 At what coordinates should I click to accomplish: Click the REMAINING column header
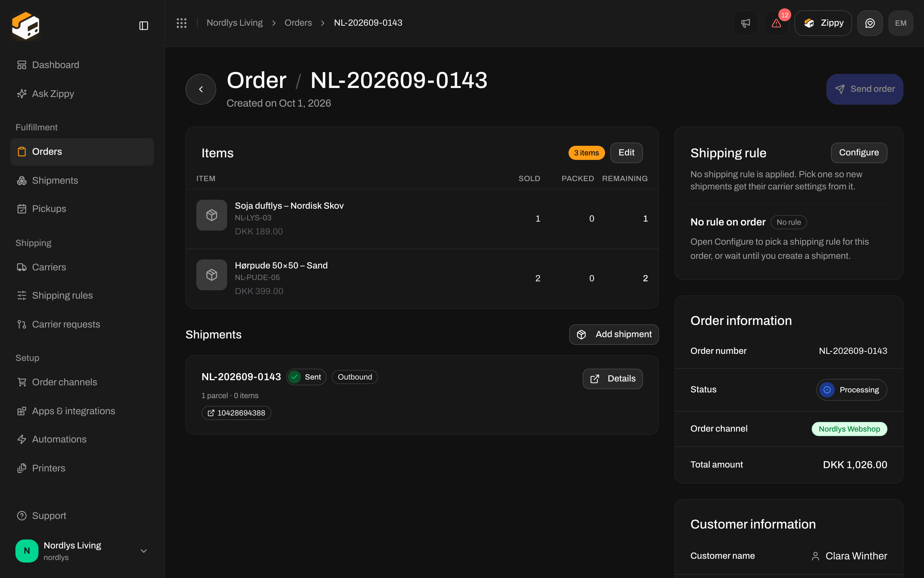point(625,179)
